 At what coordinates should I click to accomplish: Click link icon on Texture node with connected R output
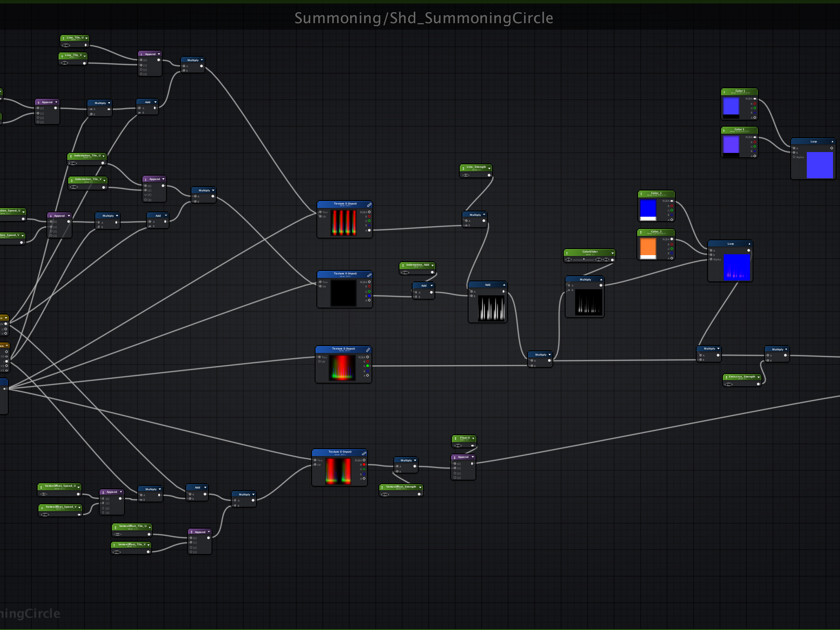(x=364, y=453)
